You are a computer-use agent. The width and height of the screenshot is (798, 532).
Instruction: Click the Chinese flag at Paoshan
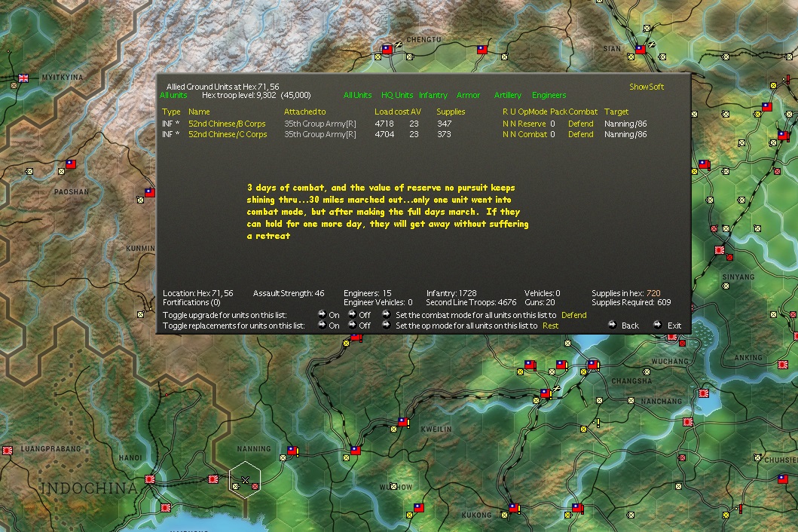(71, 164)
